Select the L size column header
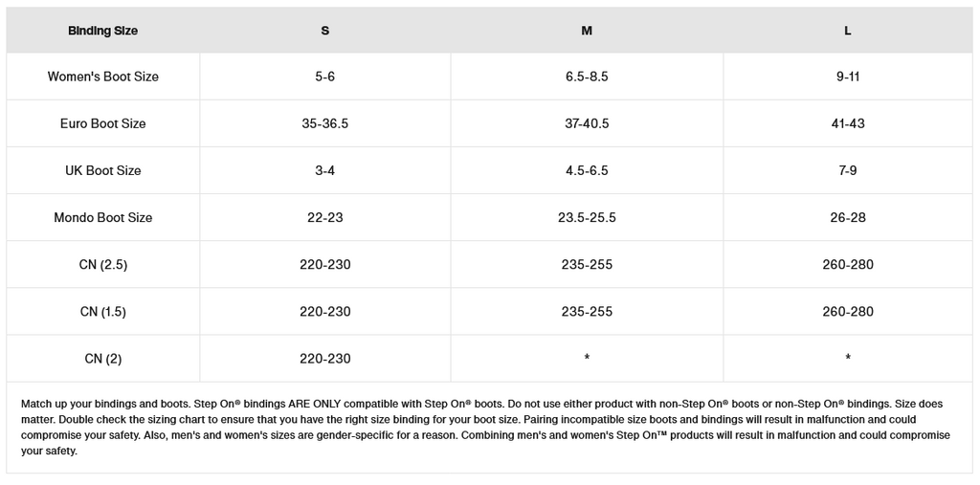 [848, 31]
